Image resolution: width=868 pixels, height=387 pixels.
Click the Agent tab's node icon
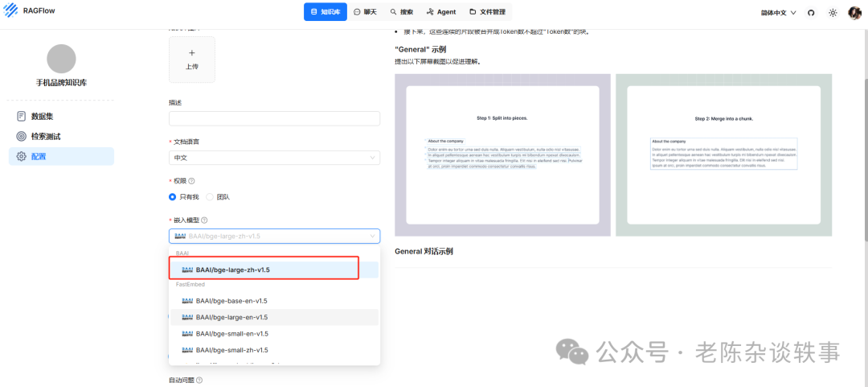point(430,11)
